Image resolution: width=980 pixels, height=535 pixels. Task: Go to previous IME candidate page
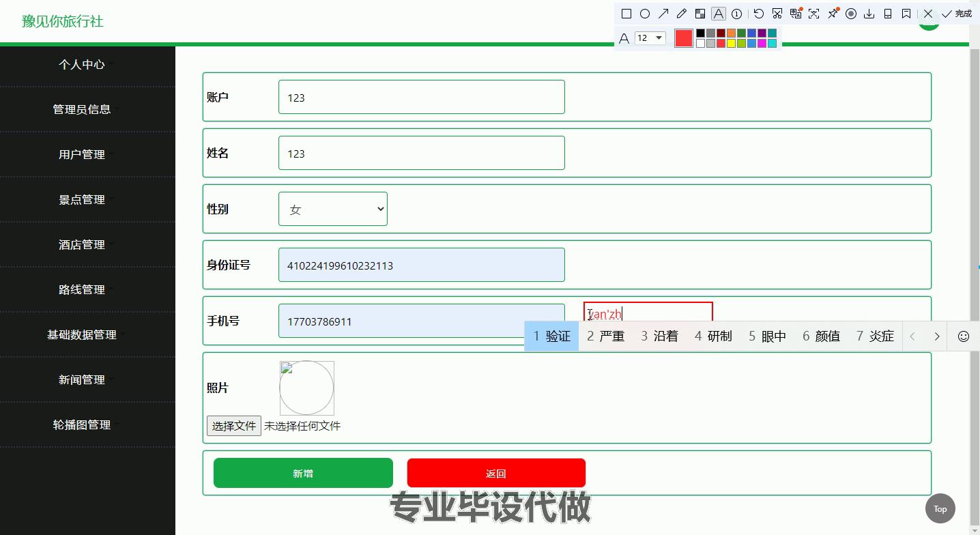(x=912, y=336)
